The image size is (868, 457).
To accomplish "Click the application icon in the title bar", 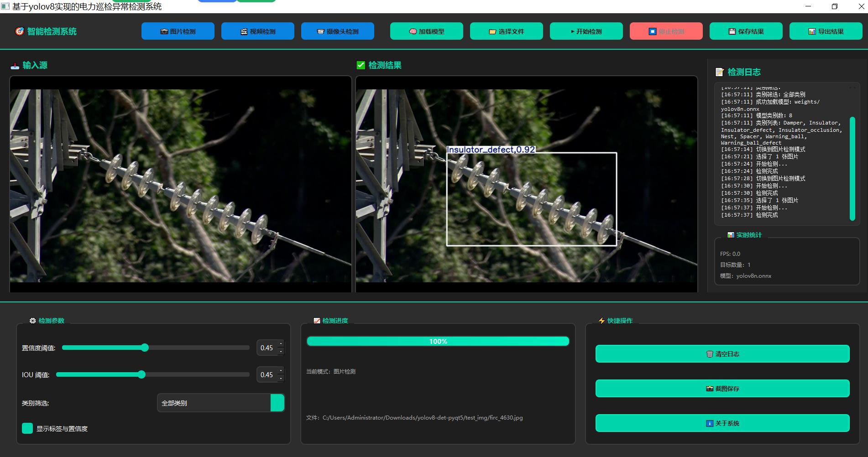I will [5, 6].
